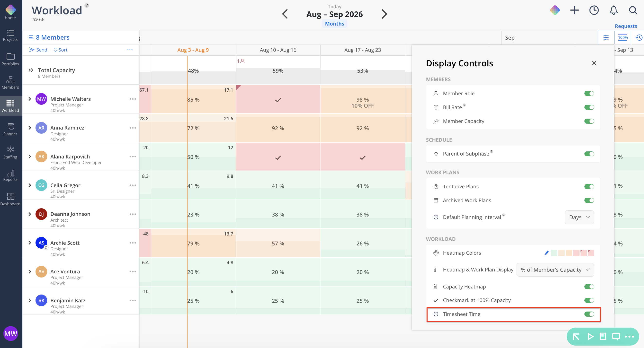Image resolution: width=644 pixels, height=348 pixels.
Task: Open the search magnifier
Action: [633, 10]
